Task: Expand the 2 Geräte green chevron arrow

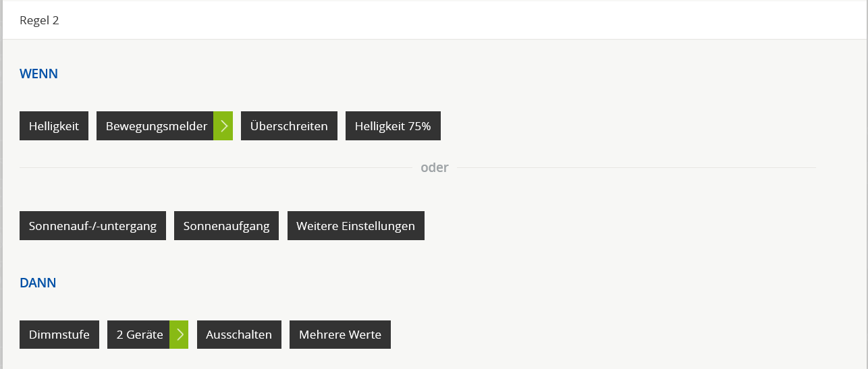Action: point(179,335)
